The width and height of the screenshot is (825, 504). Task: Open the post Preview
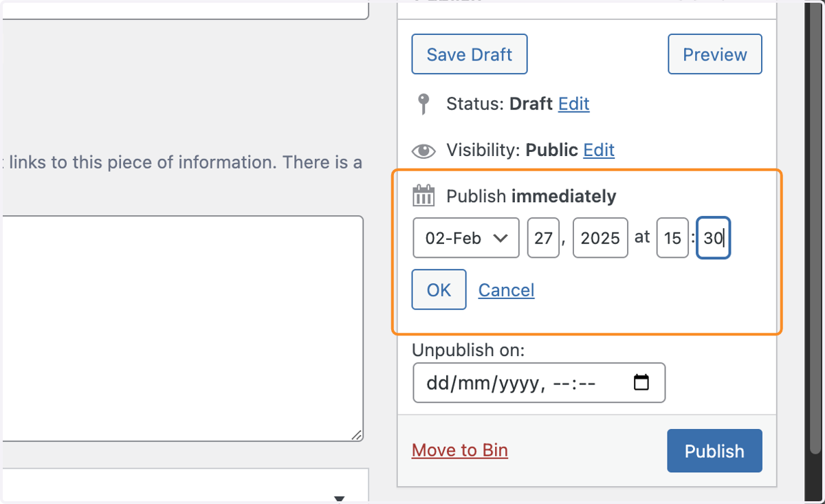click(x=715, y=54)
